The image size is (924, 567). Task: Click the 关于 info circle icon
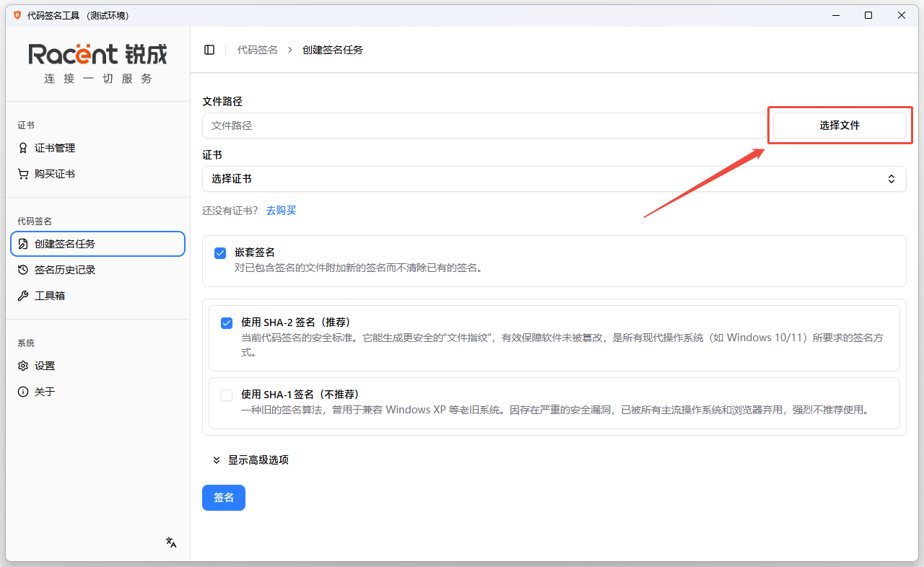pyautogui.click(x=23, y=392)
